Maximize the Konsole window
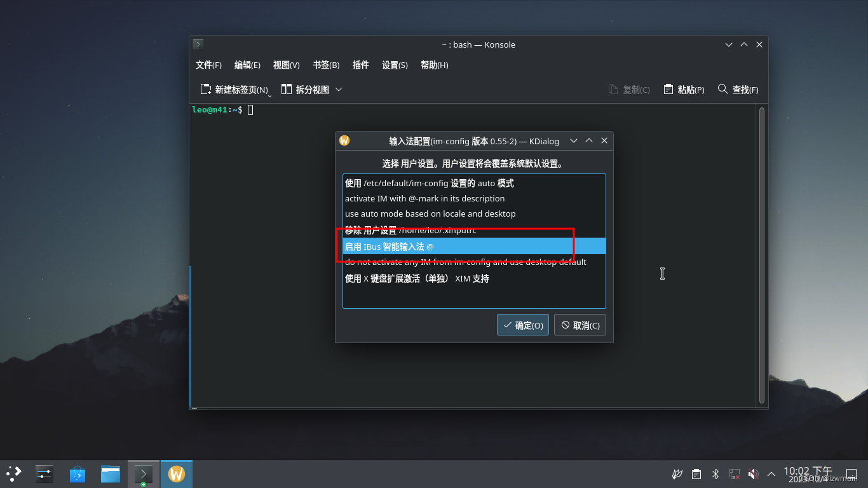Image resolution: width=868 pixels, height=488 pixels. 744,44
